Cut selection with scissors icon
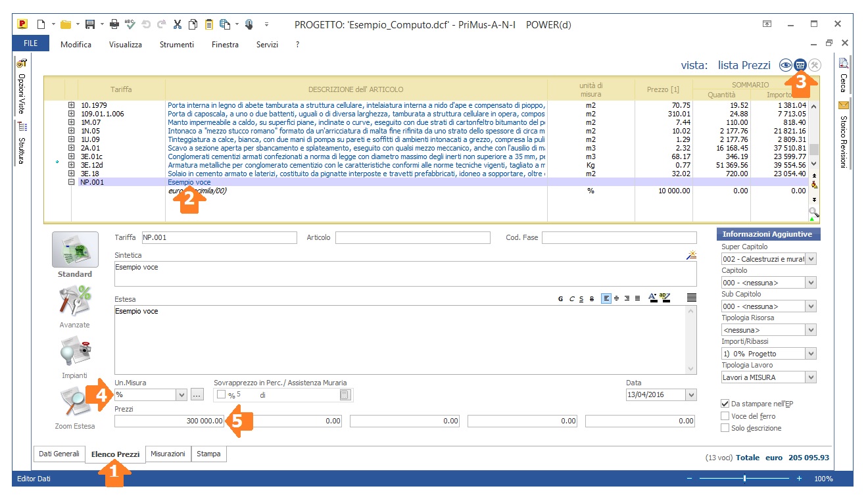The height and width of the screenshot is (501, 868). (178, 24)
